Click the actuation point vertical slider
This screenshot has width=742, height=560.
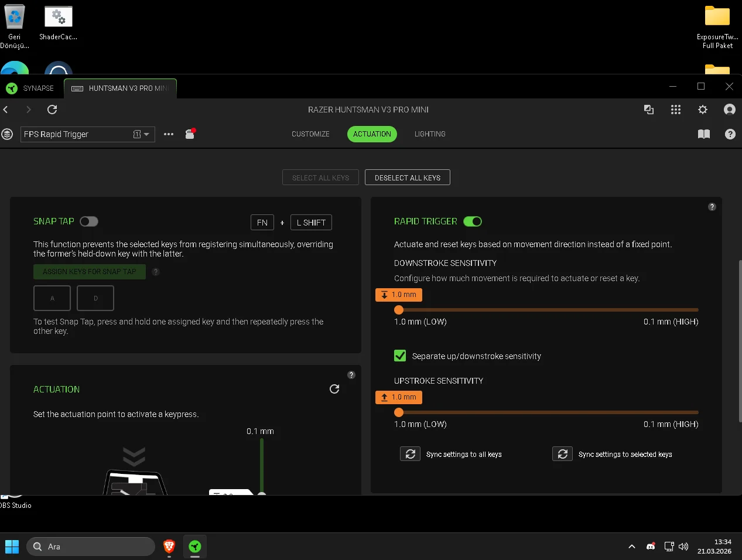(x=262, y=466)
